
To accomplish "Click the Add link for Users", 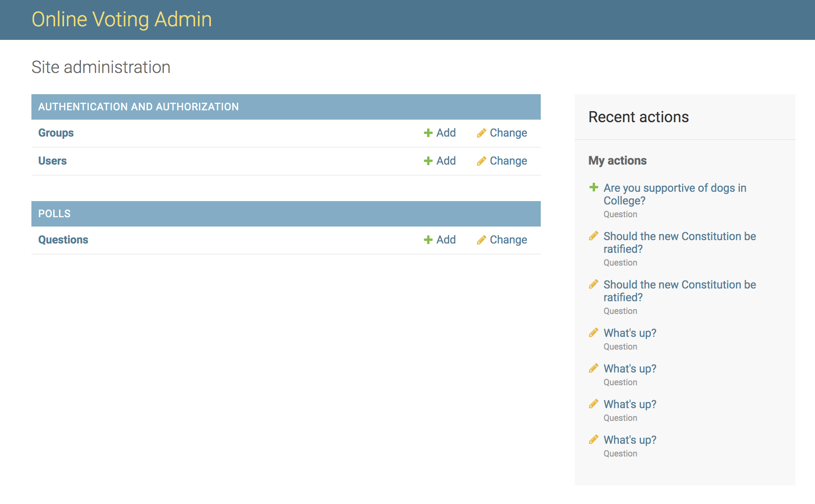I will point(446,161).
